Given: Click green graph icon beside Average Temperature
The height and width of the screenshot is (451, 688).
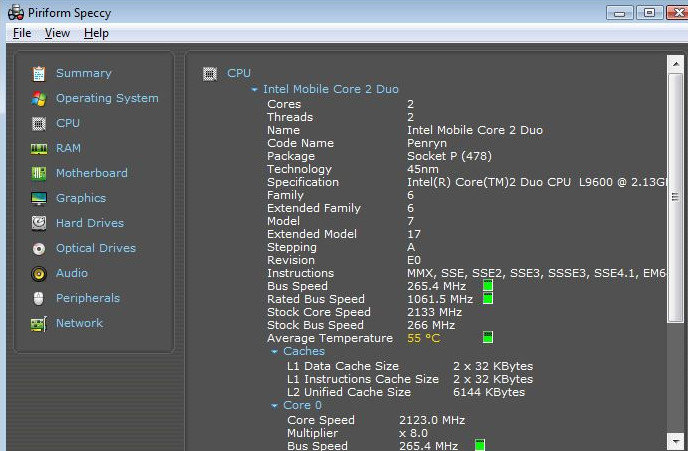Looking at the screenshot, I should pyautogui.click(x=487, y=337).
